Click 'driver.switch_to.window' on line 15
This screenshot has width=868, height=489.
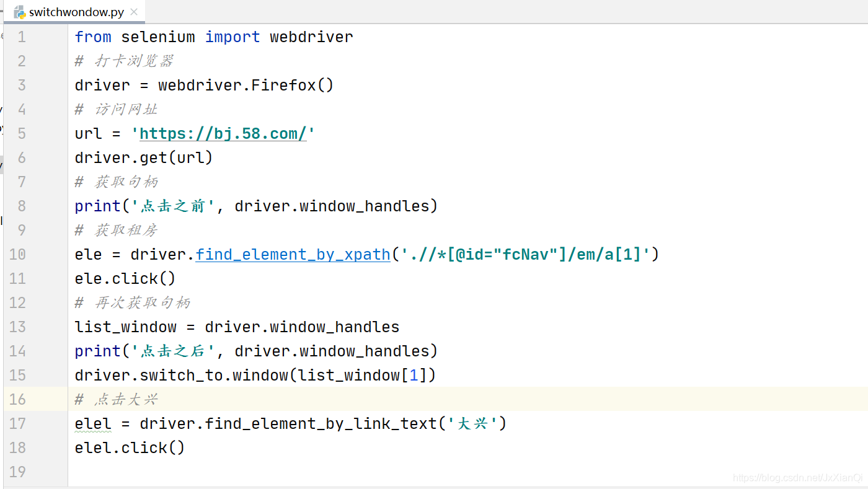tap(181, 375)
